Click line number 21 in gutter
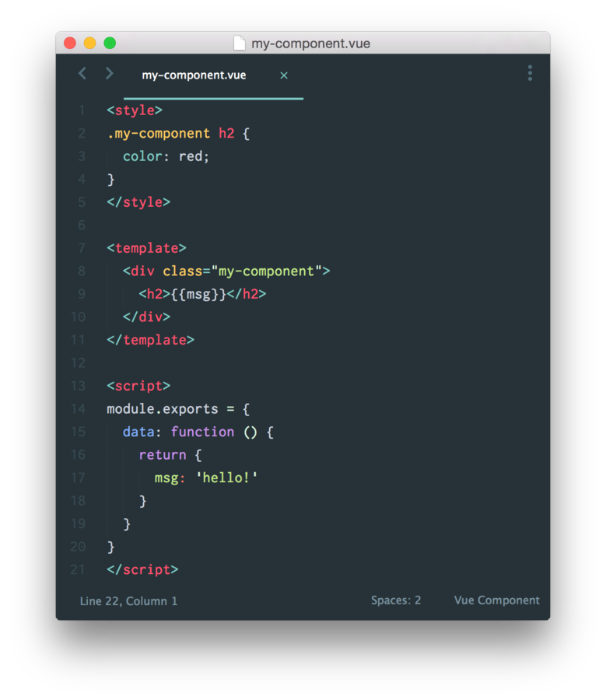 click(x=78, y=569)
